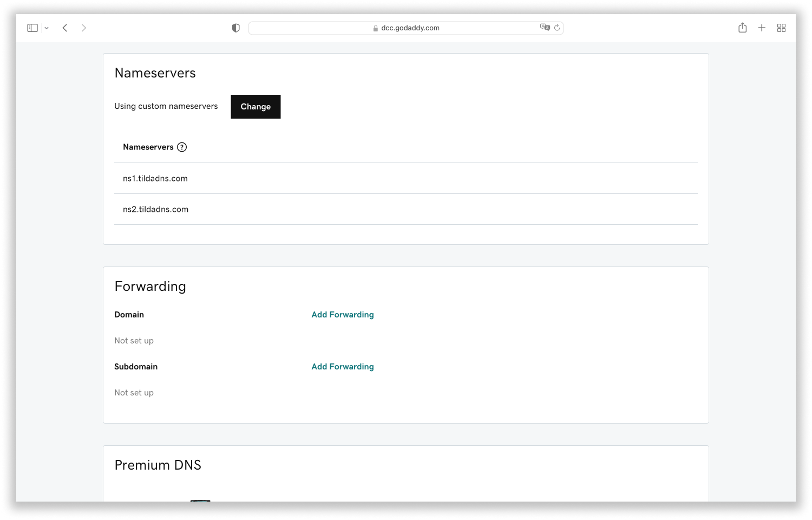Click the privacy report shield icon

click(x=235, y=28)
